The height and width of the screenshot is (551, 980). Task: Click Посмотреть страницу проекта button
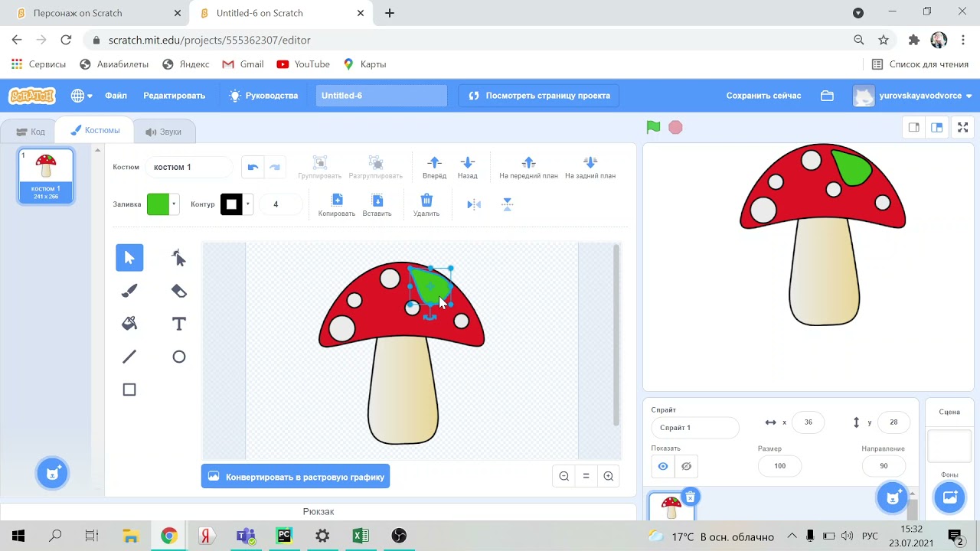539,96
